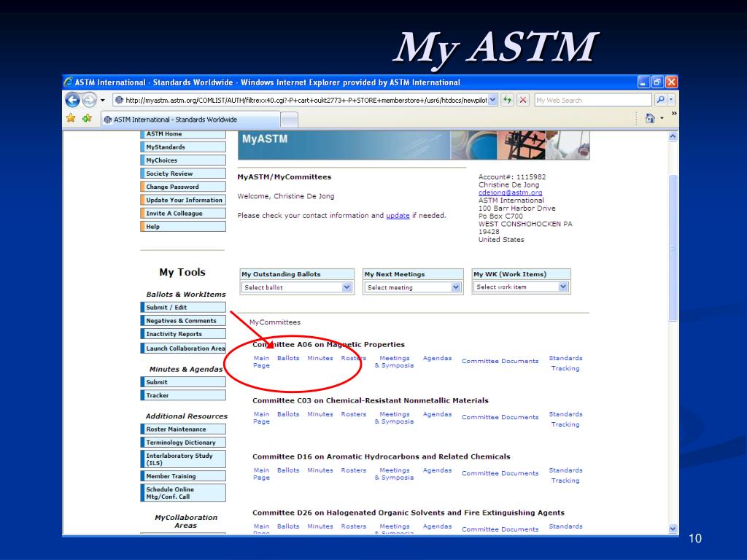
Task: Open Agendas for Committee A06
Action: [438, 358]
